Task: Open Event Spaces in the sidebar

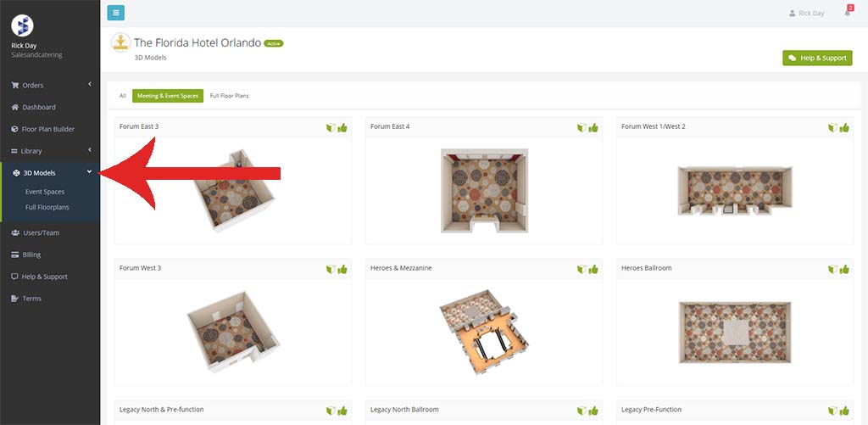Action: tap(45, 192)
